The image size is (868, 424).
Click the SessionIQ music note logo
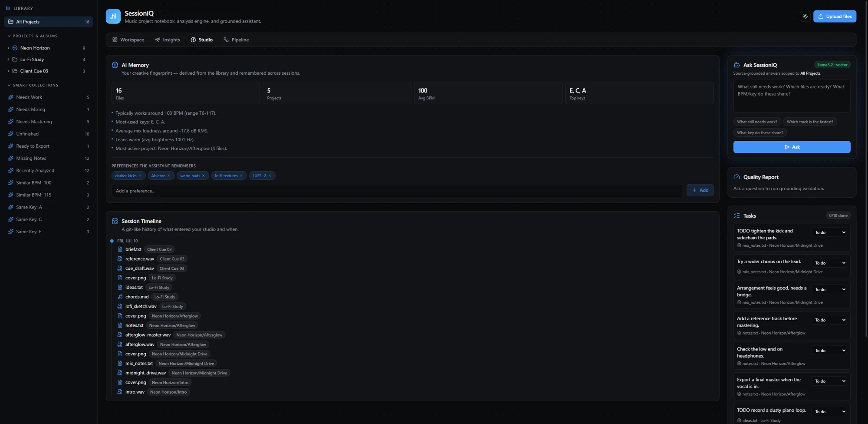[x=113, y=17]
